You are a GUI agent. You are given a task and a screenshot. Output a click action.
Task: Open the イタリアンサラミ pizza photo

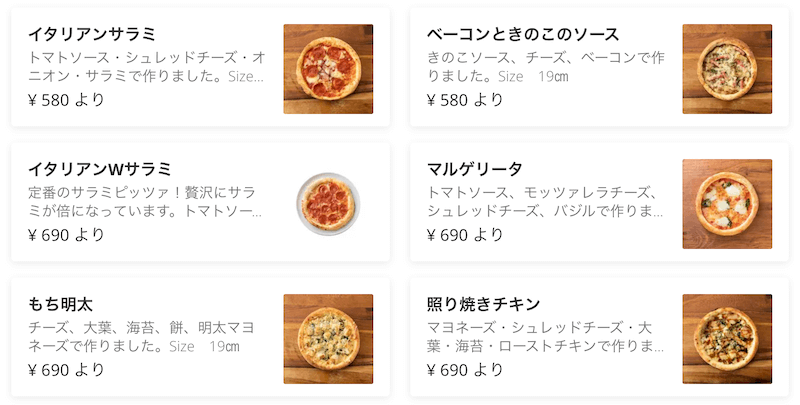pos(328,69)
